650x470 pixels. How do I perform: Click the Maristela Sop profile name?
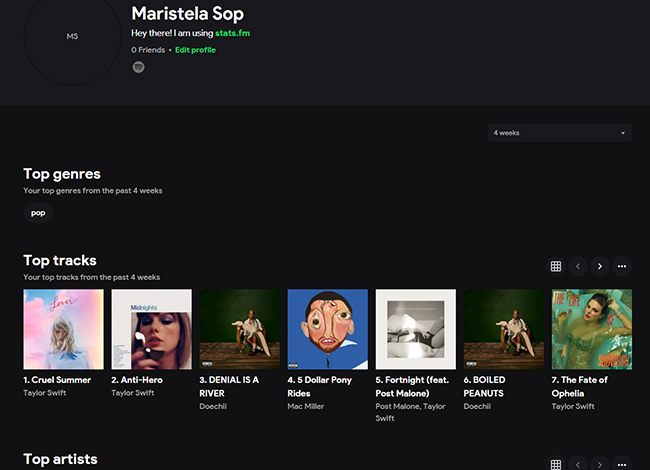pos(188,14)
